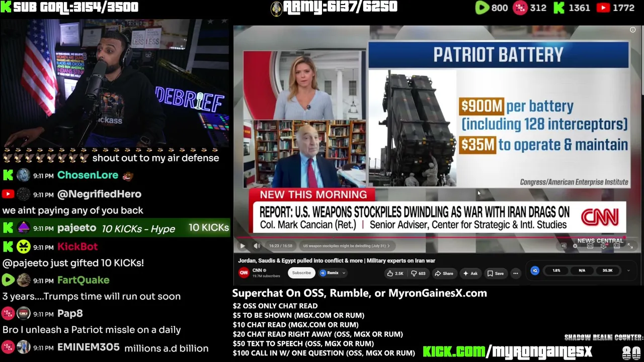Click the Kick icon next to 1361
The width and height of the screenshot is (644, 362).
coord(559,8)
